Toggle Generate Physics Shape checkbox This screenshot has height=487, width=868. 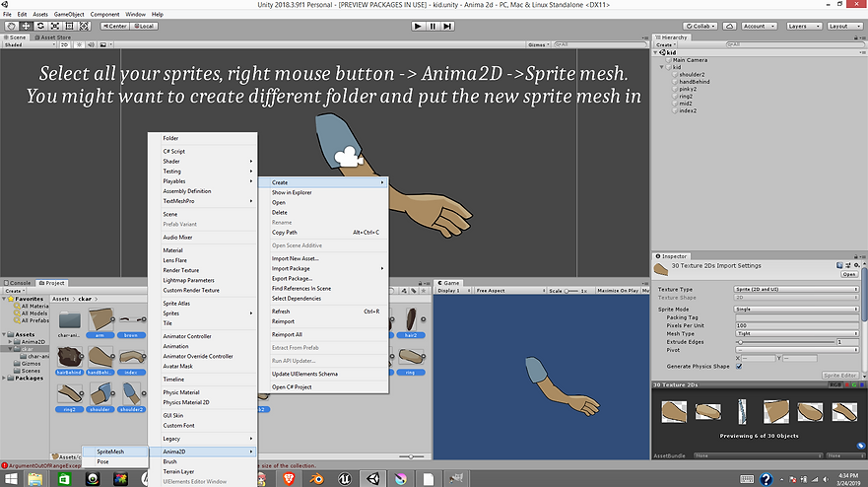pyautogui.click(x=739, y=366)
